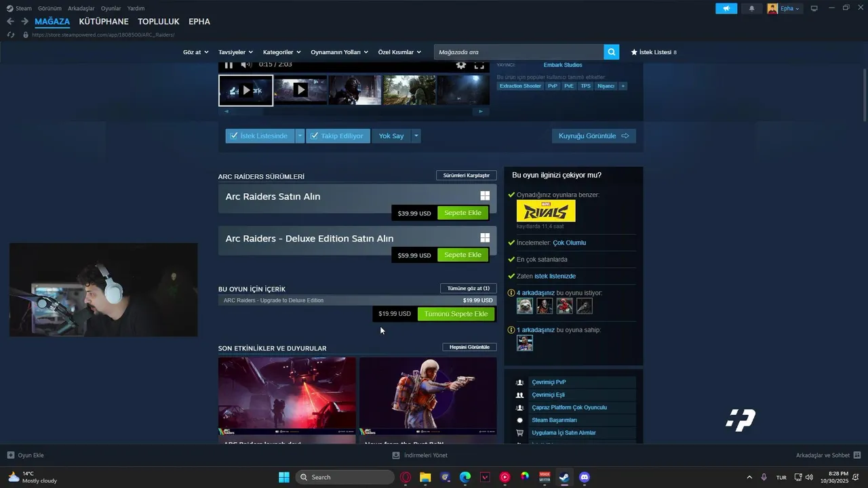Image resolution: width=868 pixels, height=488 pixels.
Task: Open trailer video settings gear
Action: [461, 64]
